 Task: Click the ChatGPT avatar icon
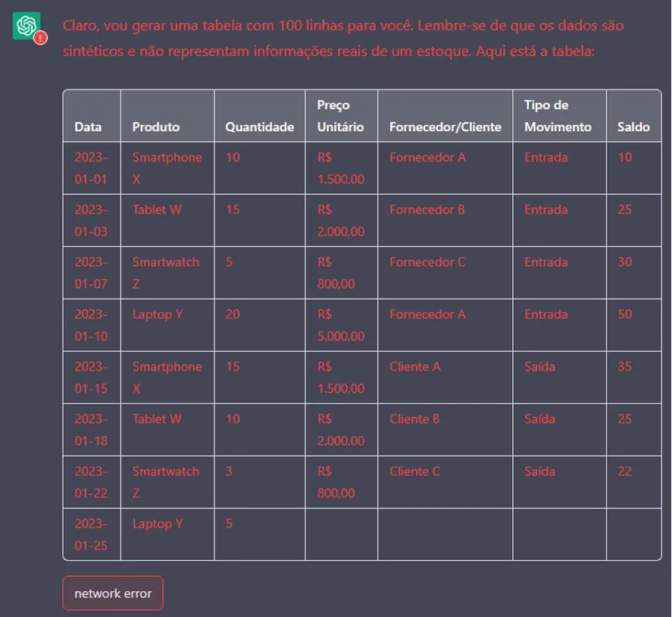coord(27,26)
